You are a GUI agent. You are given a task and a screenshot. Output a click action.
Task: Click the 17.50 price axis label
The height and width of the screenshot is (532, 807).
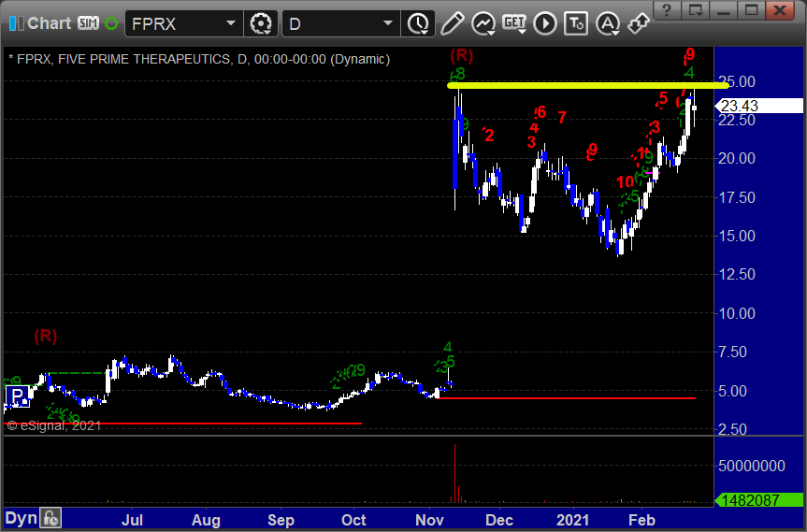[737, 197]
